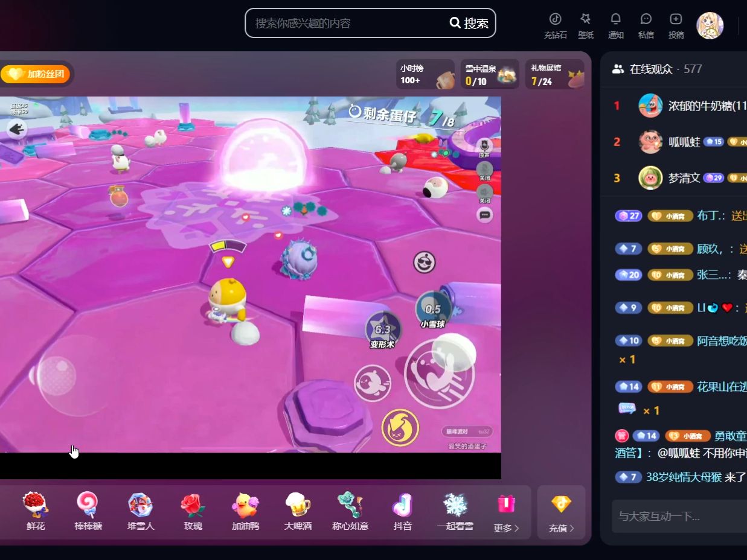Send the 称心如意 gift
Image resolution: width=747 pixels, height=560 pixels.
pyautogui.click(x=350, y=511)
